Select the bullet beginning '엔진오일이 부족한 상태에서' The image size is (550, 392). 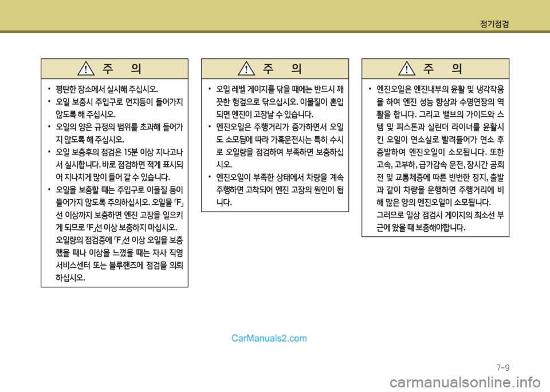pos(276,189)
